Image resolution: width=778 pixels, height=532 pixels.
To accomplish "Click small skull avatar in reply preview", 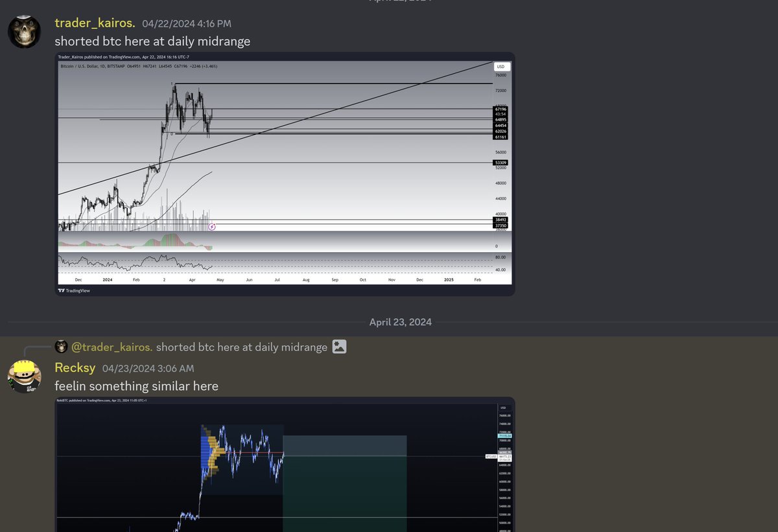I will (61, 347).
